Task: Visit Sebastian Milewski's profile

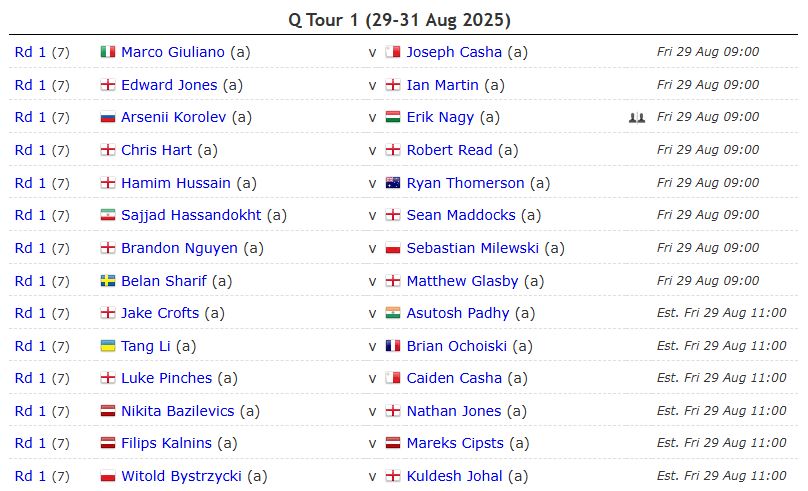Action: pyautogui.click(x=473, y=248)
